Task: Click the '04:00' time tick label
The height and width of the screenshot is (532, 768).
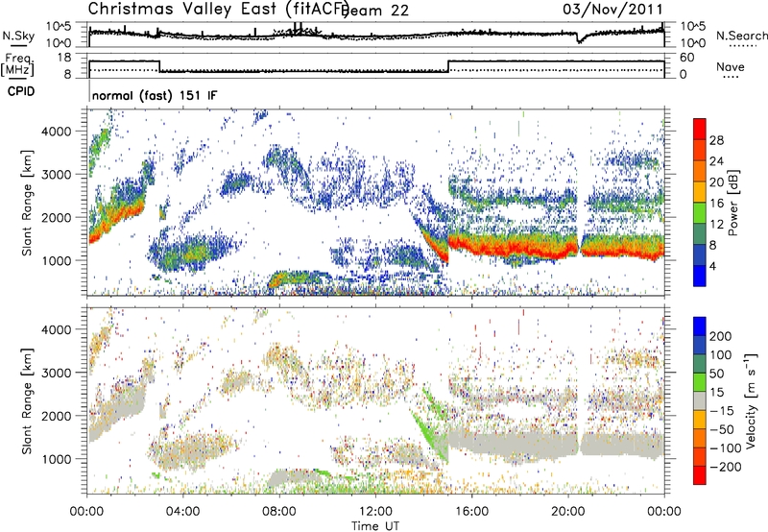Action: click(182, 512)
